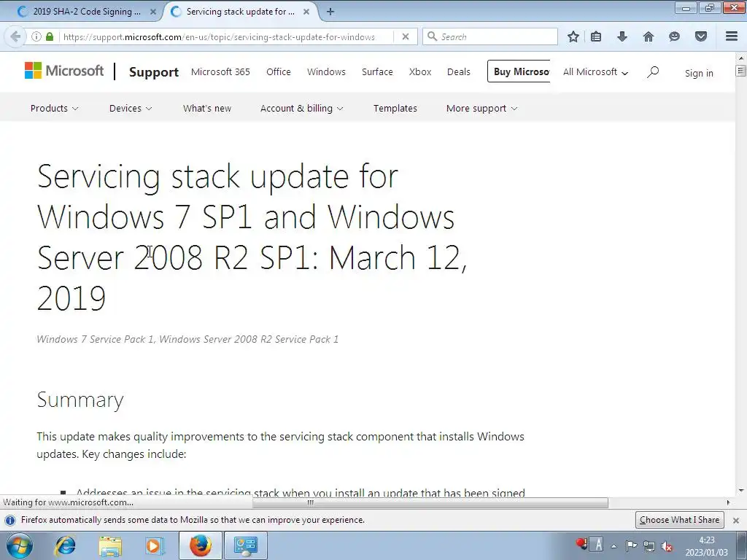The image size is (747, 560).
Task: Click network icon in system tray
Action: [x=649, y=546]
